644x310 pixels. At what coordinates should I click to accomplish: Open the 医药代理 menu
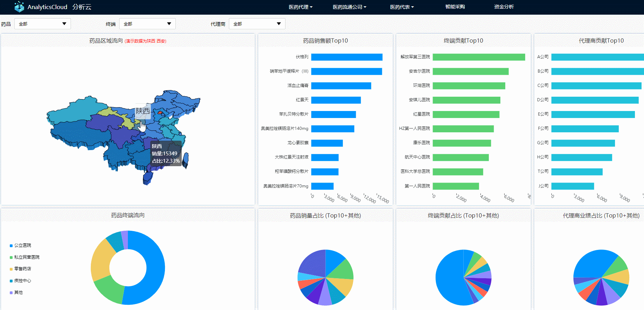tap(301, 7)
